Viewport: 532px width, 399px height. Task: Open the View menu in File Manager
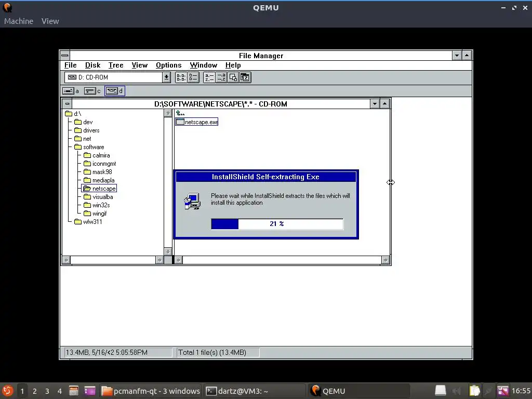coord(139,65)
